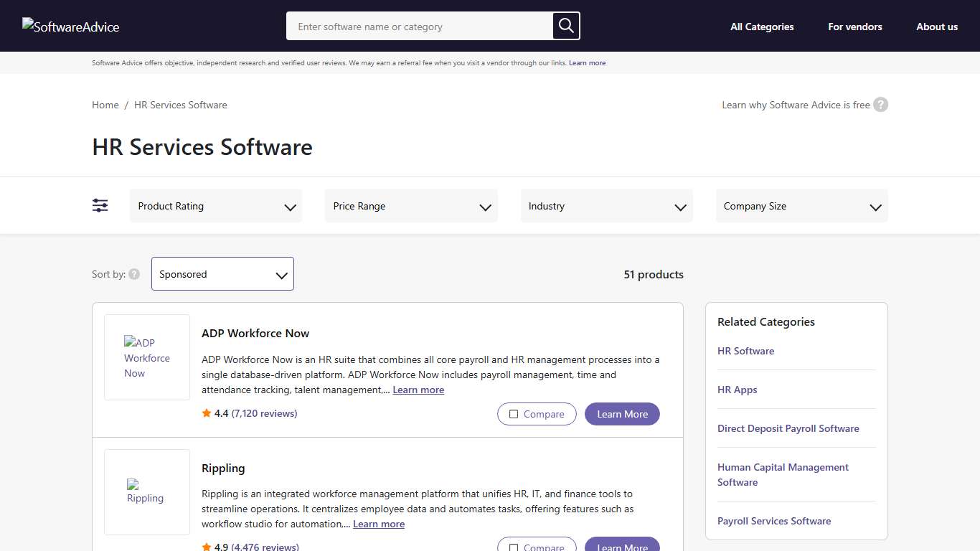980x551 pixels.
Task: Open the filters icon beside Product Rating
Action: click(x=100, y=205)
